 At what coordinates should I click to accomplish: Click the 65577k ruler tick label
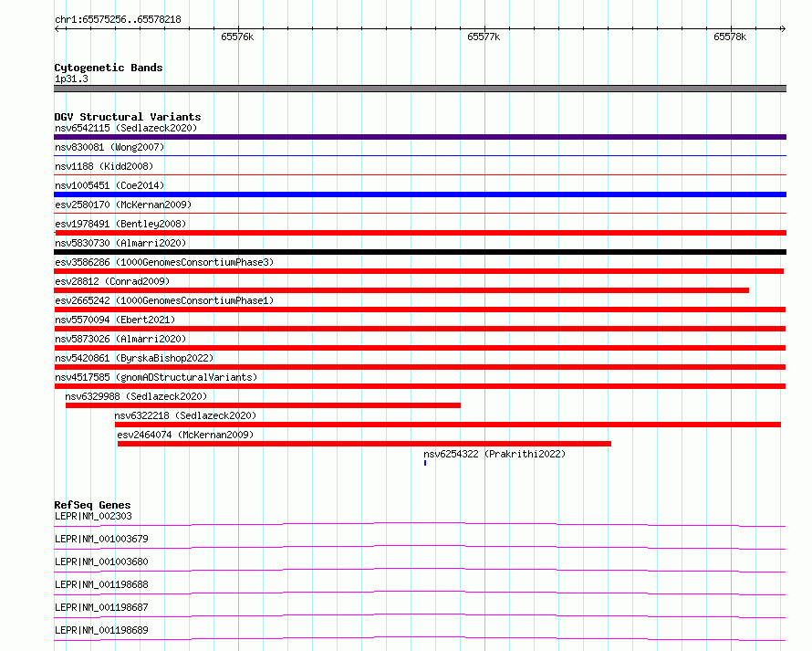point(484,37)
